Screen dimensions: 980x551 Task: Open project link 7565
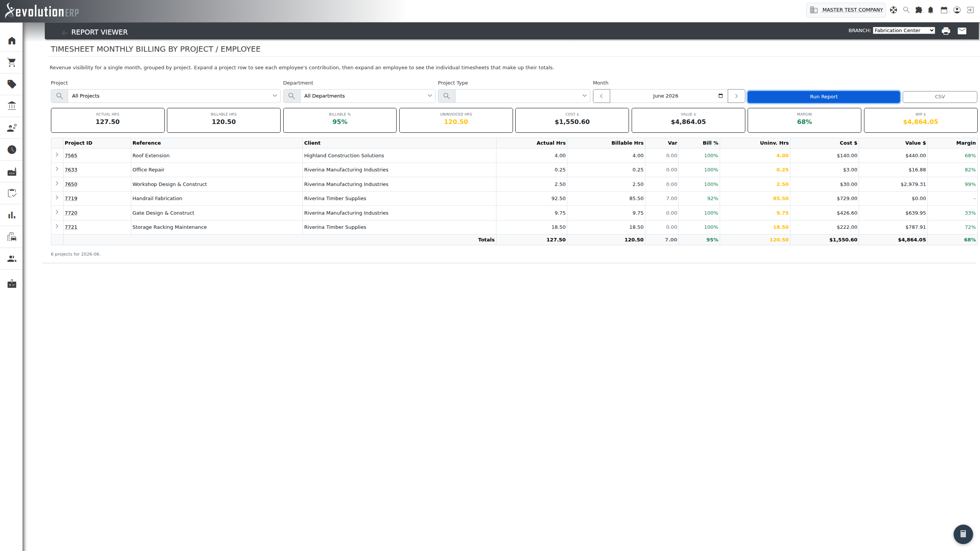coord(71,156)
